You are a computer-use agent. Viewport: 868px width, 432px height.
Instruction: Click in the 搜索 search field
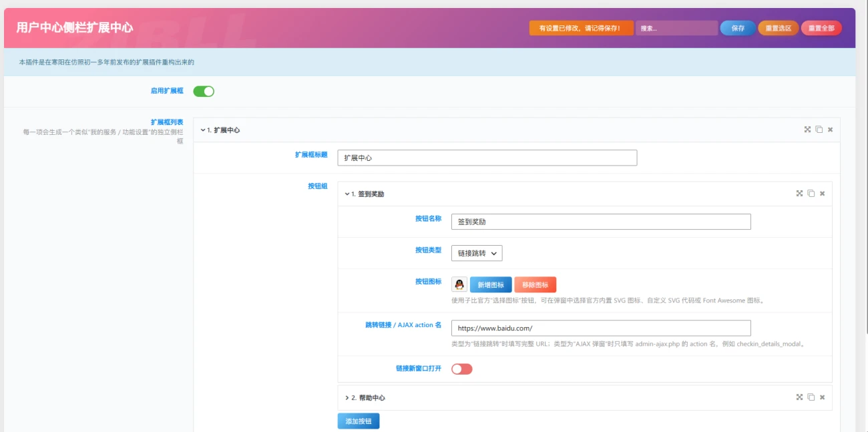tap(676, 28)
